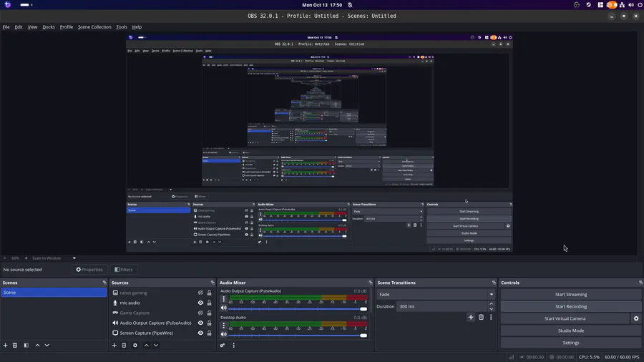Float the Audio Mixer dock icon

click(x=371, y=283)
